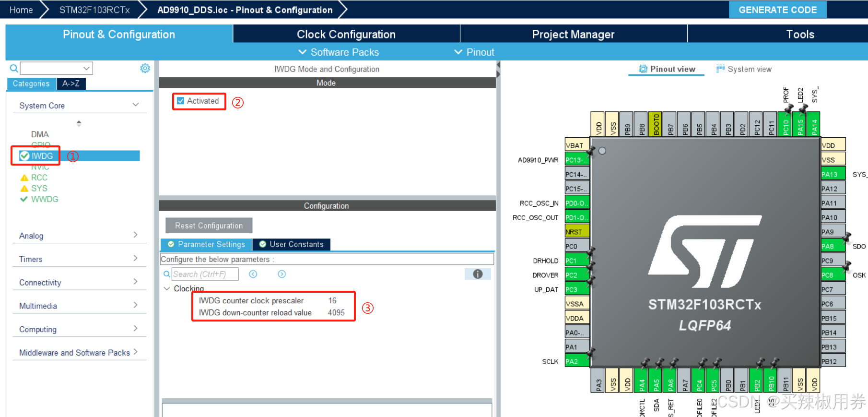Screen dimensions: 868x417
Task: Expand the Connectivity category
Action: click(135, 282)
